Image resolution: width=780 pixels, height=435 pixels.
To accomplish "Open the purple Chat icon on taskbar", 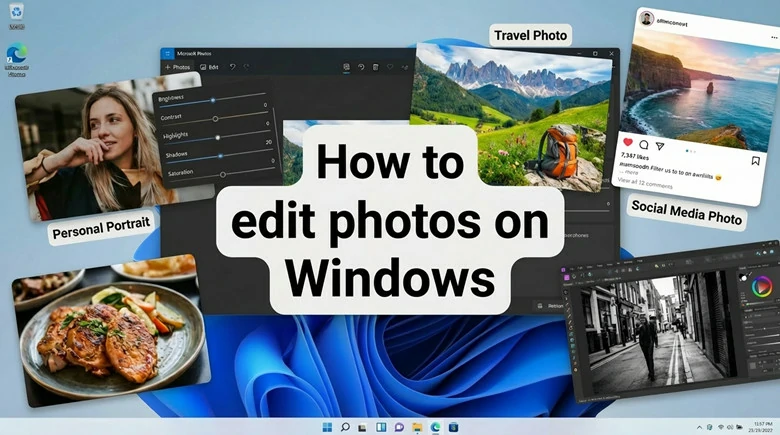I will coord(399,427).
